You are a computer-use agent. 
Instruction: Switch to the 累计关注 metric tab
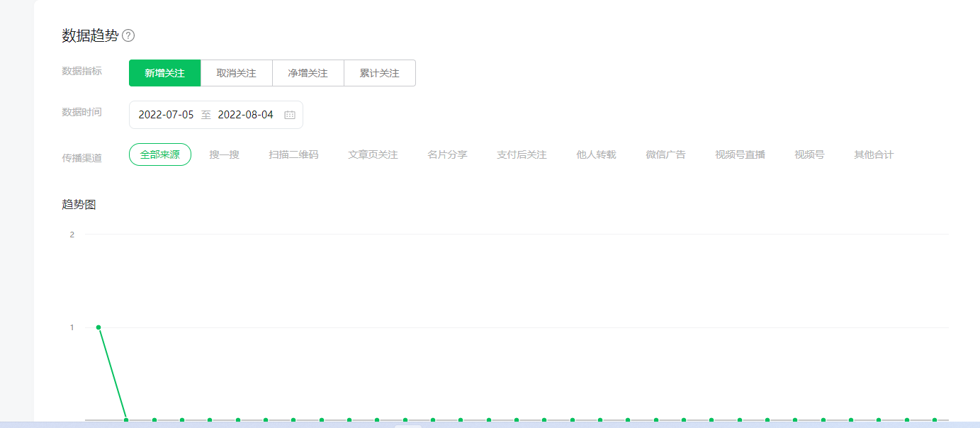coord(380,73)
